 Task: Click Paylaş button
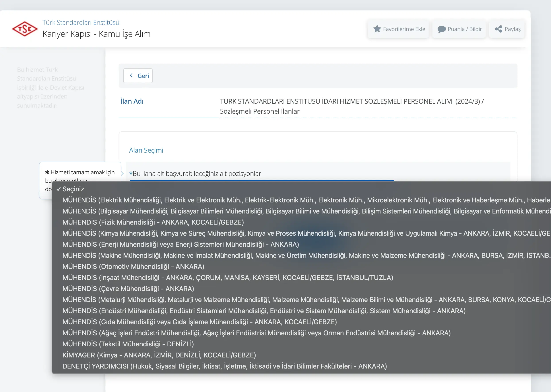507,29
